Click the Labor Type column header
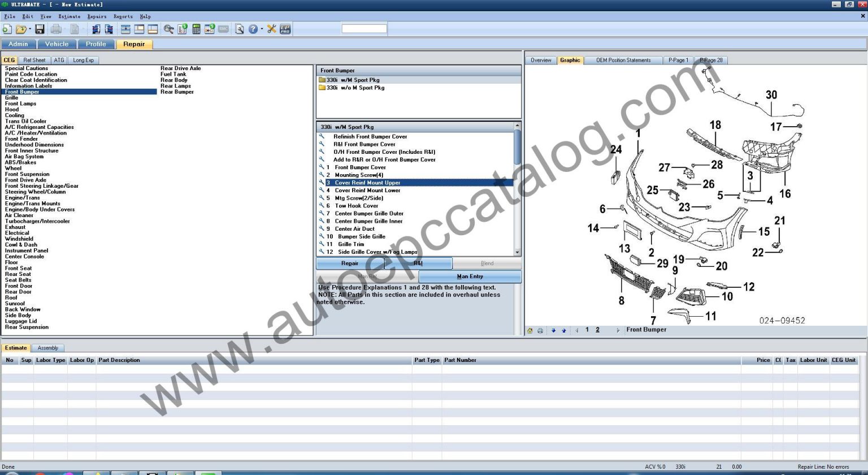Screen dimensions: 868x475 coord(50,360)
